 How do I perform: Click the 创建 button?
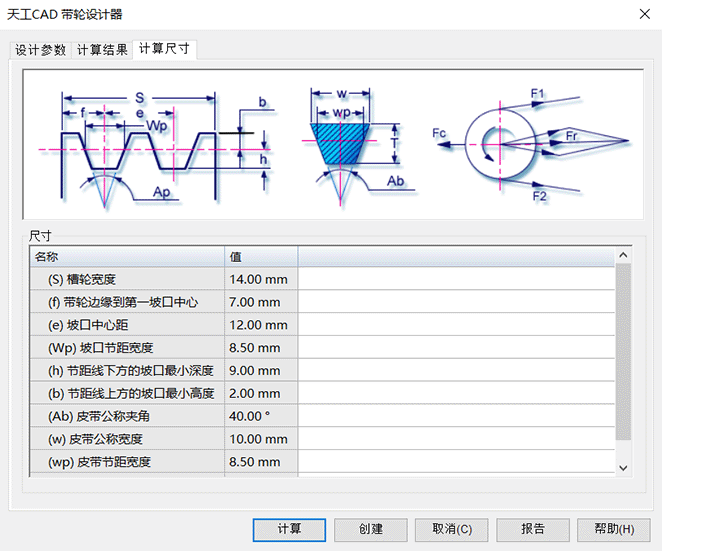(371, 529)
